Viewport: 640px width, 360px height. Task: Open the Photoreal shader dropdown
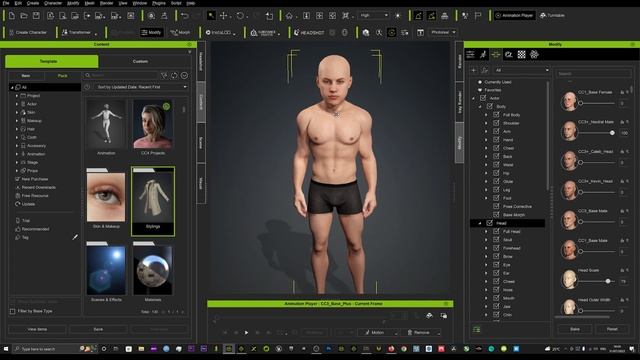click(x=443, y=32)
